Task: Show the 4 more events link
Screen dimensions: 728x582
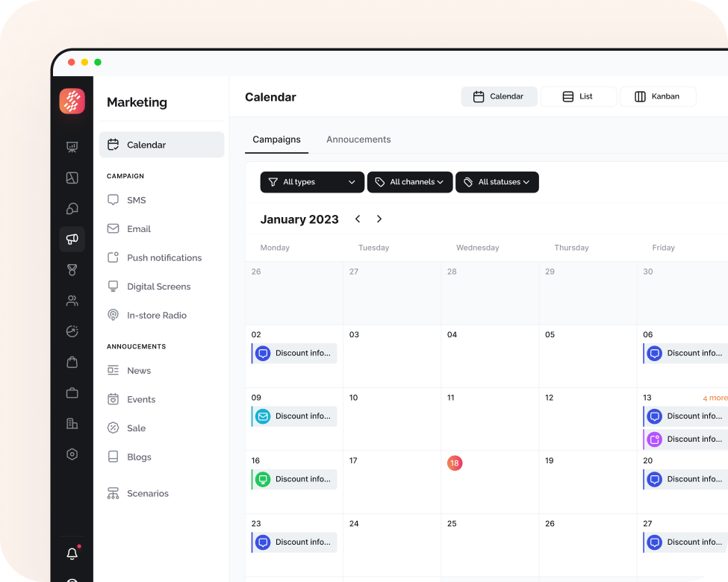Action: coord(715,398)
